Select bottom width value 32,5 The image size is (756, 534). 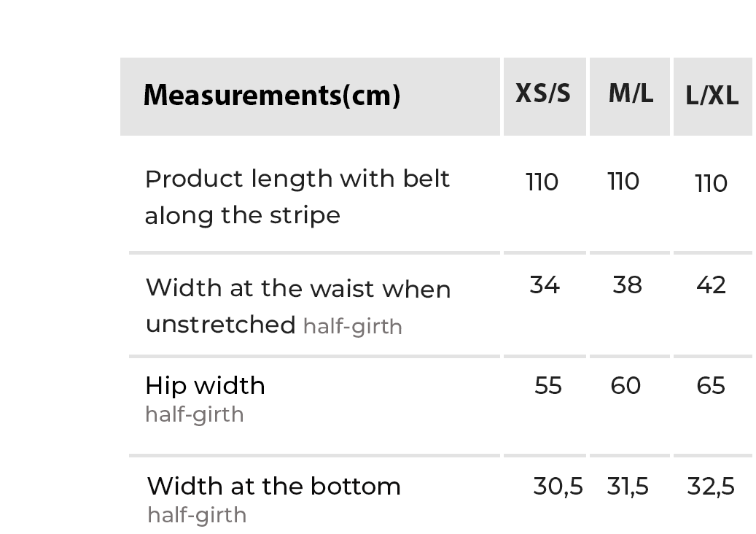coord(711,487)
